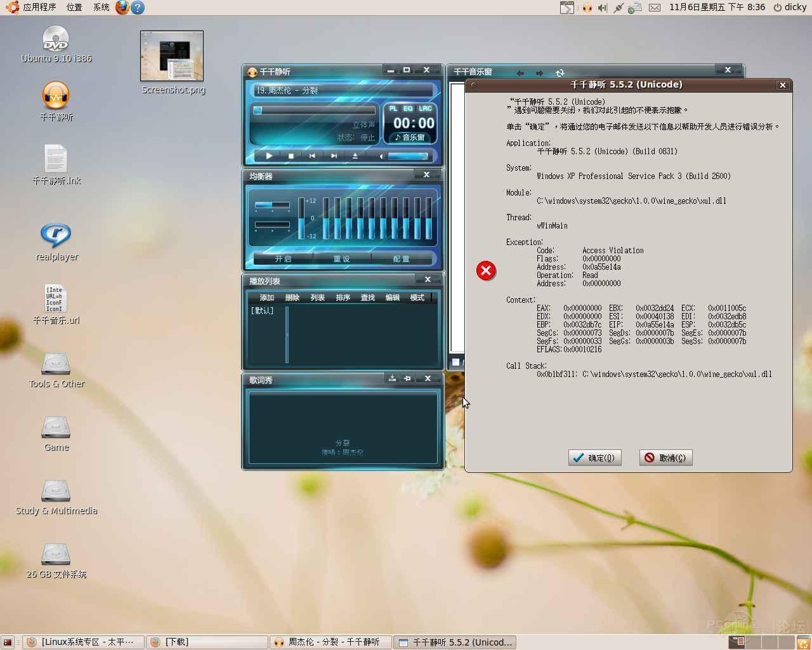
Task: Open the volume control in top panel
Action: point(602,8)
